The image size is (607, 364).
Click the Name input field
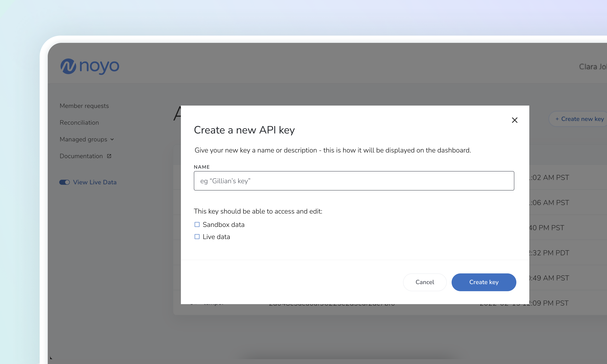pyautogui.click(x=354, y=181)
